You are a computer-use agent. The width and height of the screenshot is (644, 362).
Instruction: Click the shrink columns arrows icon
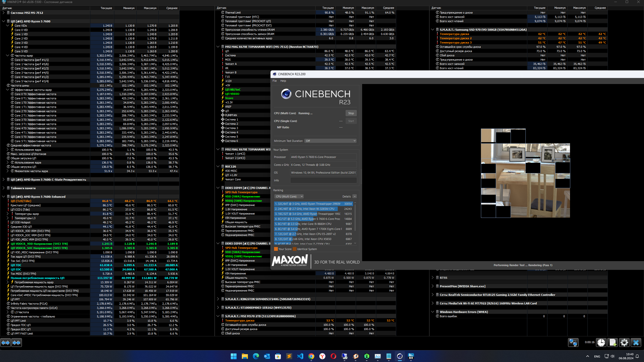tap(17, 343)
